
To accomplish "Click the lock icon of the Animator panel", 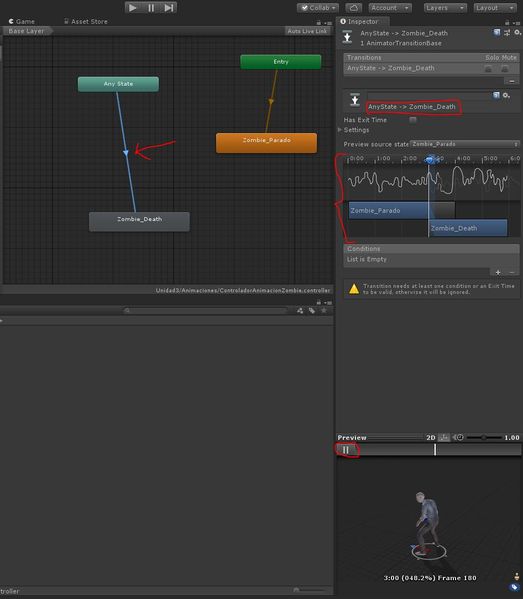I will coord(319,23).
